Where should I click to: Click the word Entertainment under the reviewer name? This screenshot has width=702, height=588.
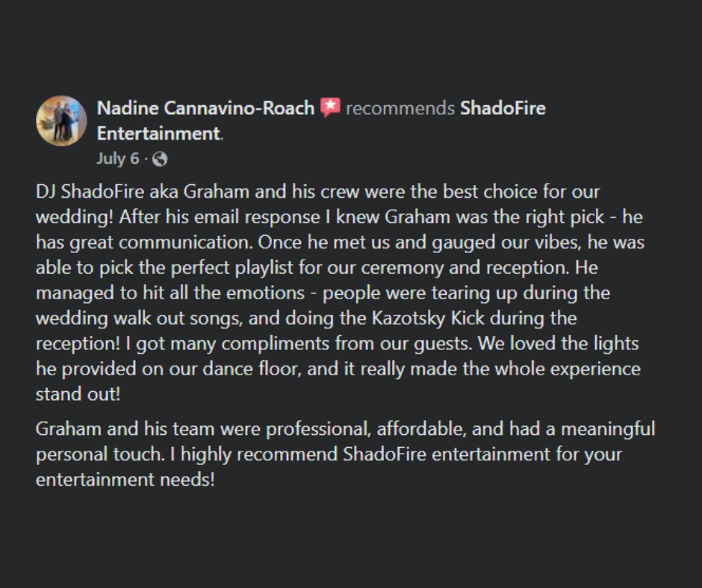pos(158,134)
